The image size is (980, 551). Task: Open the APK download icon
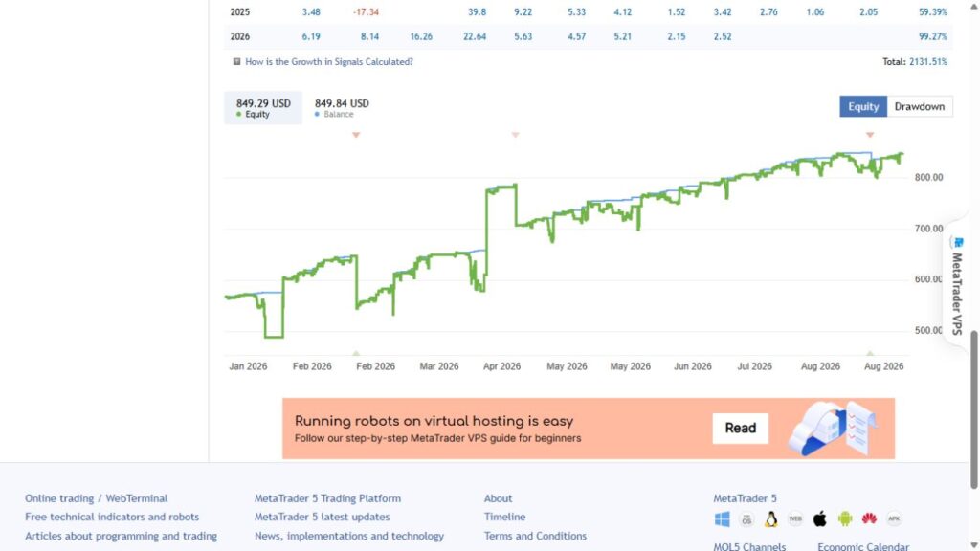click(894, 518)
